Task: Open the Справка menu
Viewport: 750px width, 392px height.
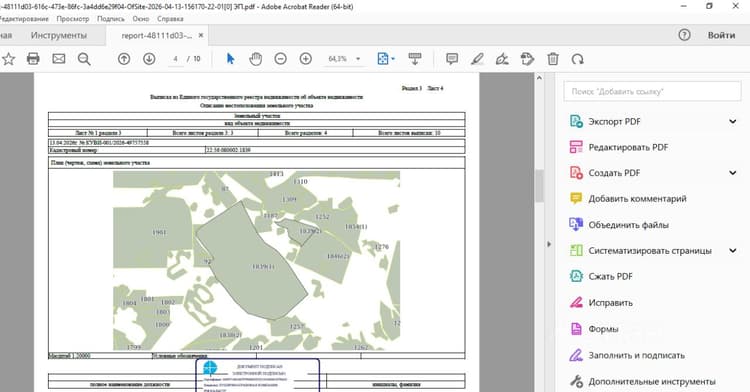Action: (170, 19)
